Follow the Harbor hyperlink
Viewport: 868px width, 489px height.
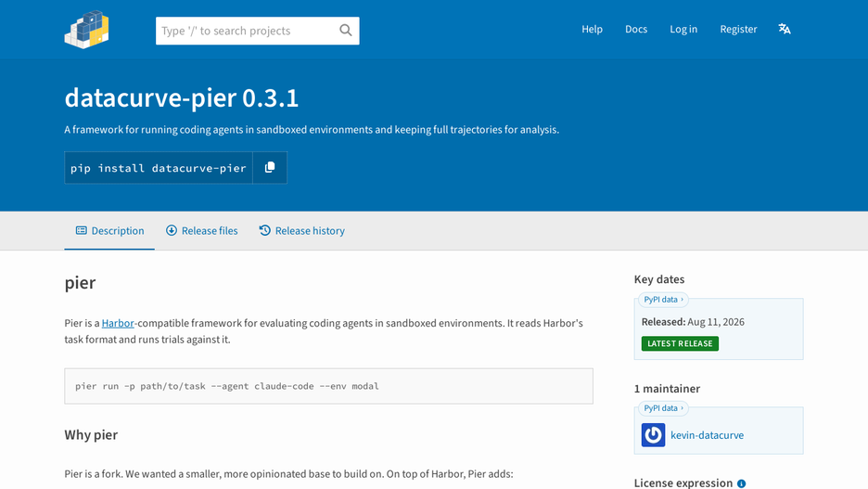pyautogui.click(x=118, y=323)
